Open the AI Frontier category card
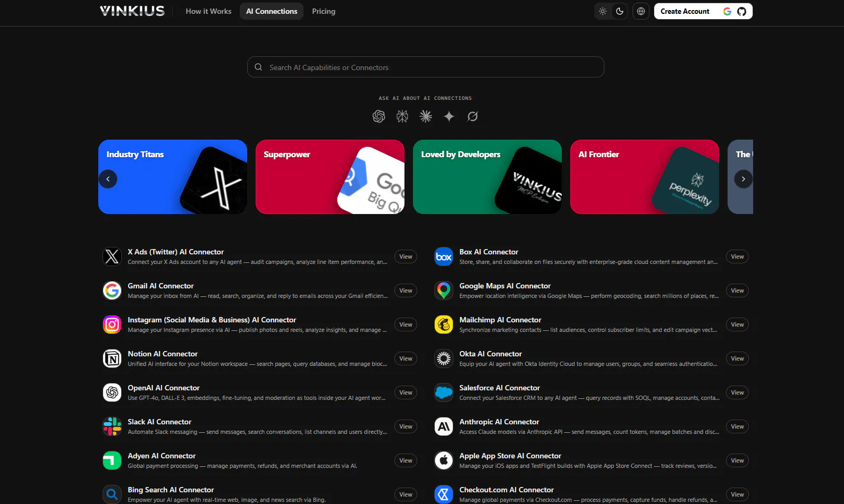 coord(645,177)
